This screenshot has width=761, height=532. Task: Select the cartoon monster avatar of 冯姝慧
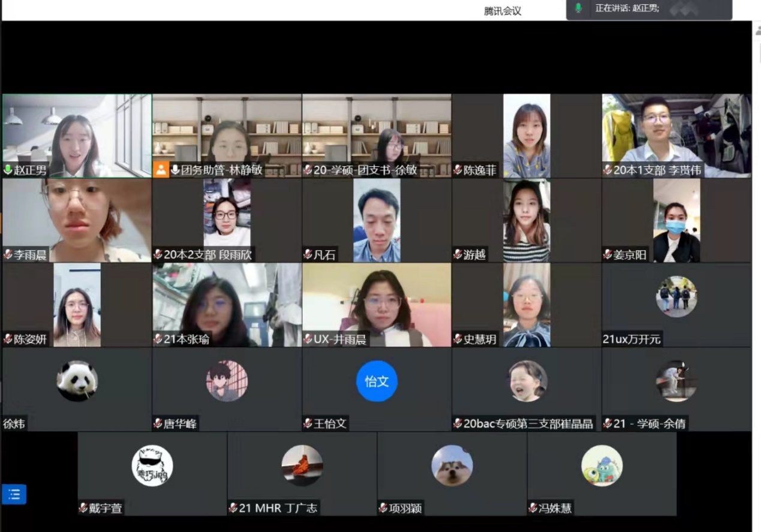point(601,465)
